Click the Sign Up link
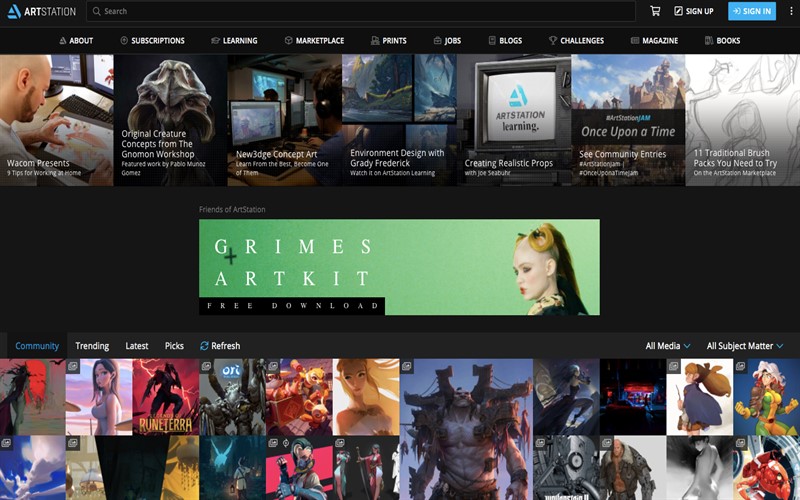The image size is (800, 500). [693, 11]
